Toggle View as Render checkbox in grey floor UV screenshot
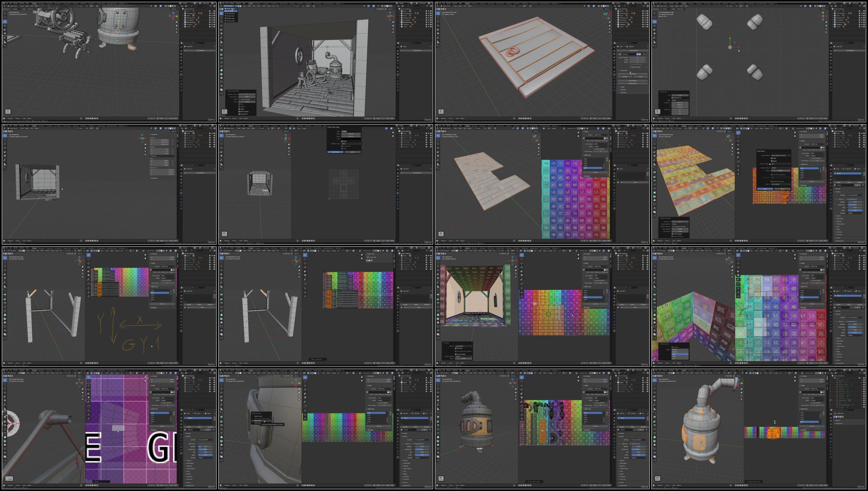 click(x=594, y=149)
